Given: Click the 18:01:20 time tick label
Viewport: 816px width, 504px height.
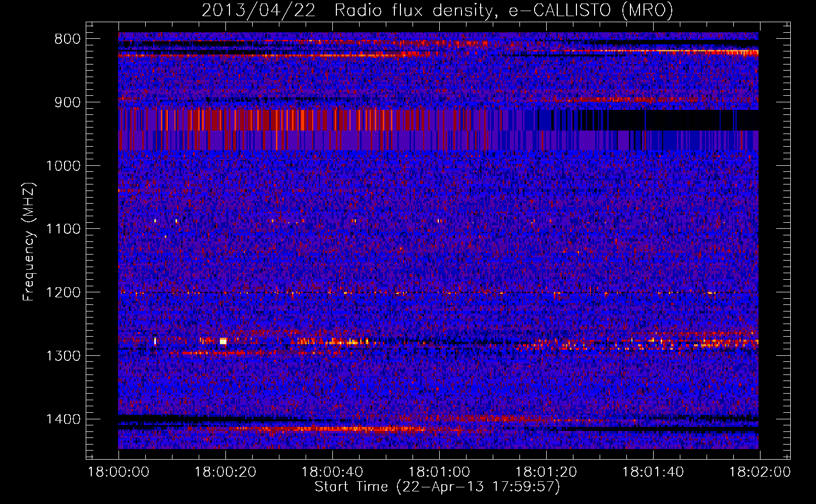Looking at the screenshot, I should point(546,472).
